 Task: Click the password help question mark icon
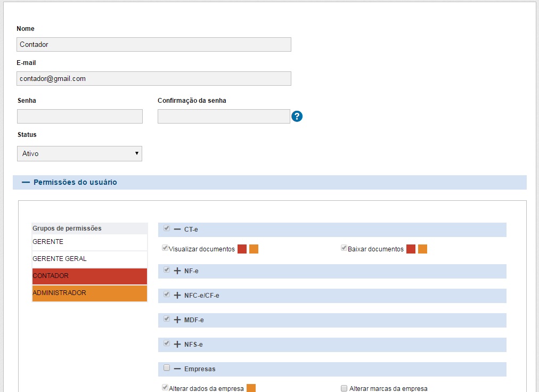coord(297,117)
